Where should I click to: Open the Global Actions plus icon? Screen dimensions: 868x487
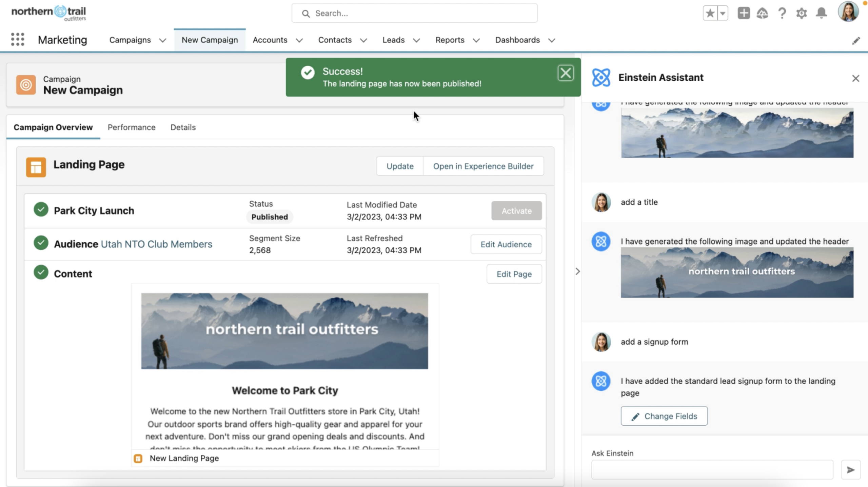743,14
